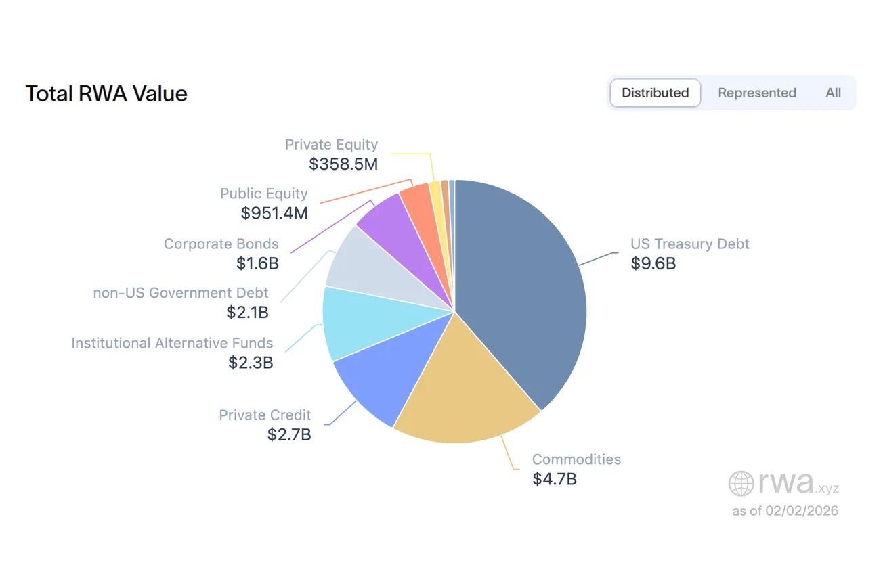The height and width of the screenshot is (588, 883).
Task: Click the Total RWA Value heading
Action: pos(106,94)
